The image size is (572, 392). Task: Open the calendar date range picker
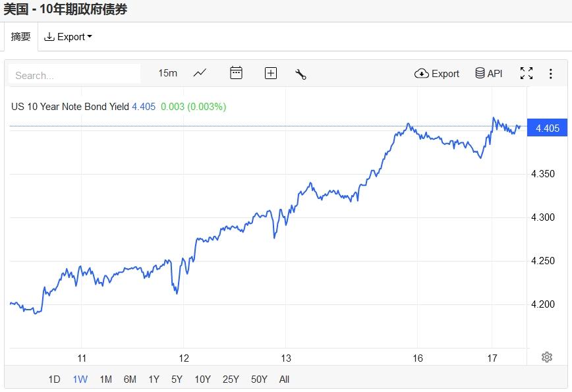click(x=236, y=73)
